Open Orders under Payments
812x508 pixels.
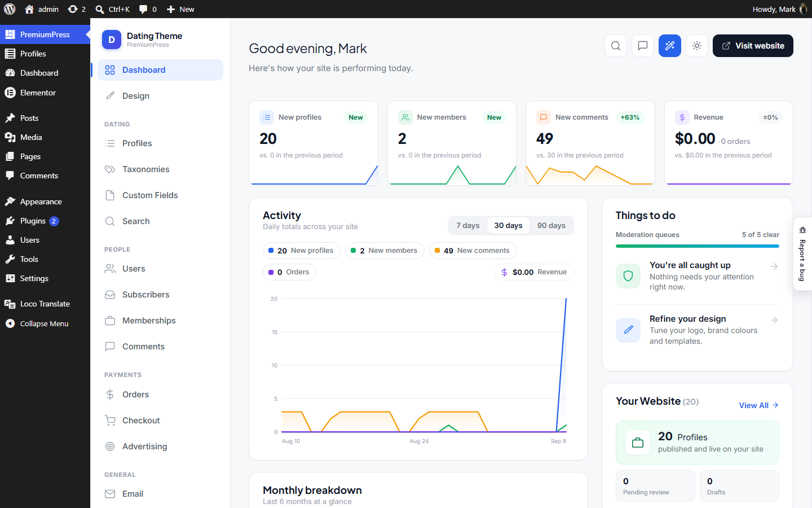click(x=160, y=395)
